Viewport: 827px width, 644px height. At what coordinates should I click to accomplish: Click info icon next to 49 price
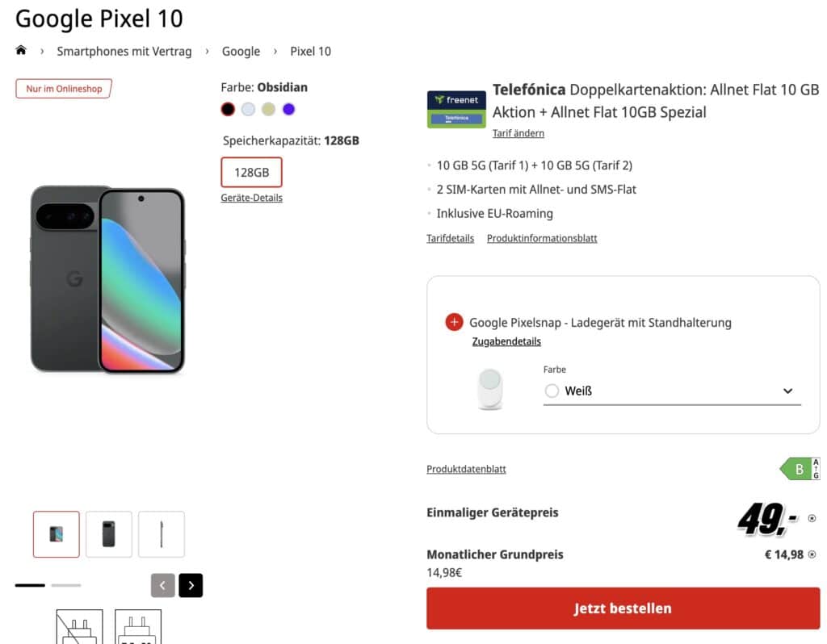[x=812, y=518]
